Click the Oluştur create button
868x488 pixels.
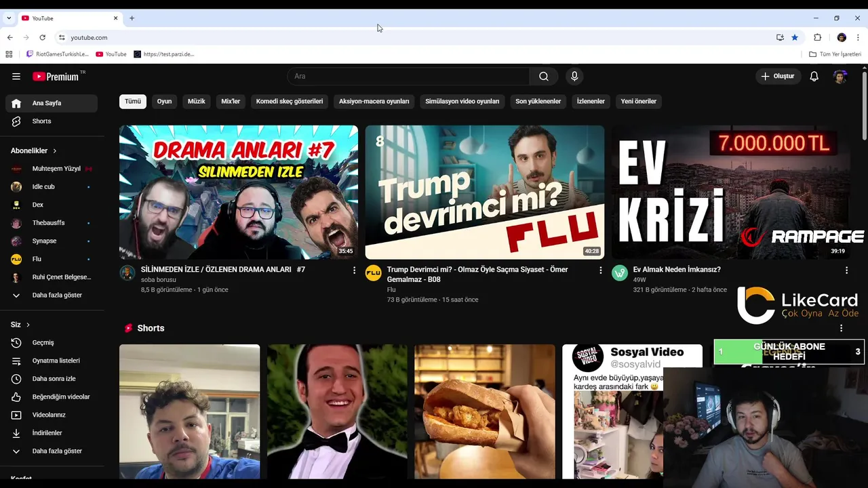778,77
